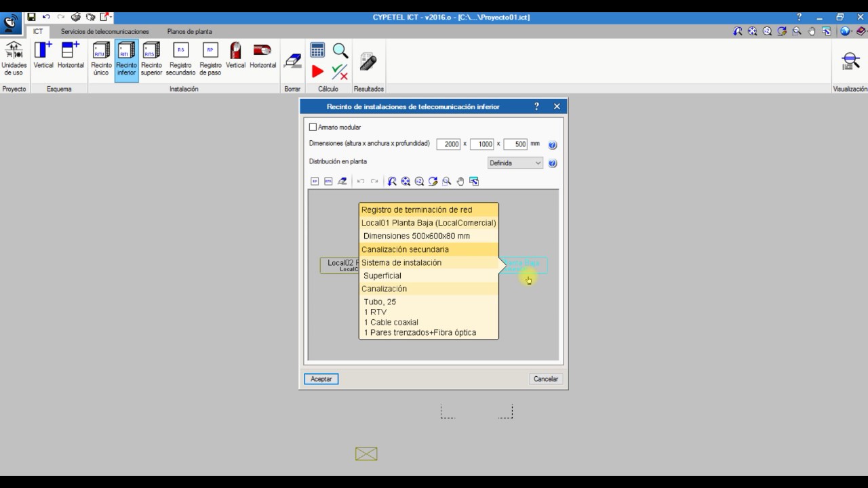Redo the action in the main title toolbar
868x488 pixels.
[61, 17]
